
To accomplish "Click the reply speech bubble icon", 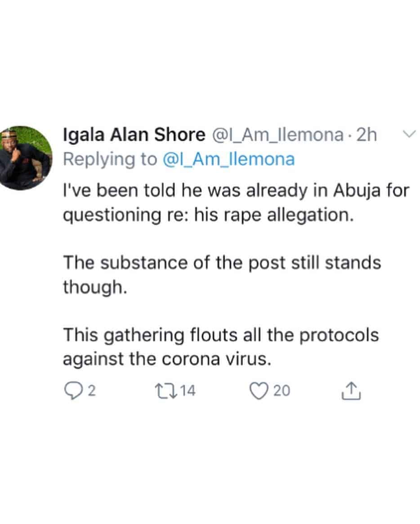I will tap(72, 391).
